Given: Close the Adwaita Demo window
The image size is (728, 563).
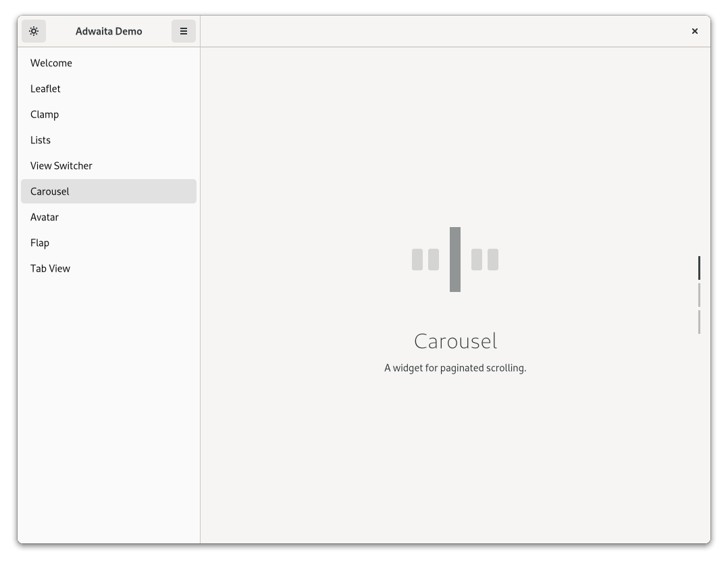Looking at the screenshot, I should [694, 31].
